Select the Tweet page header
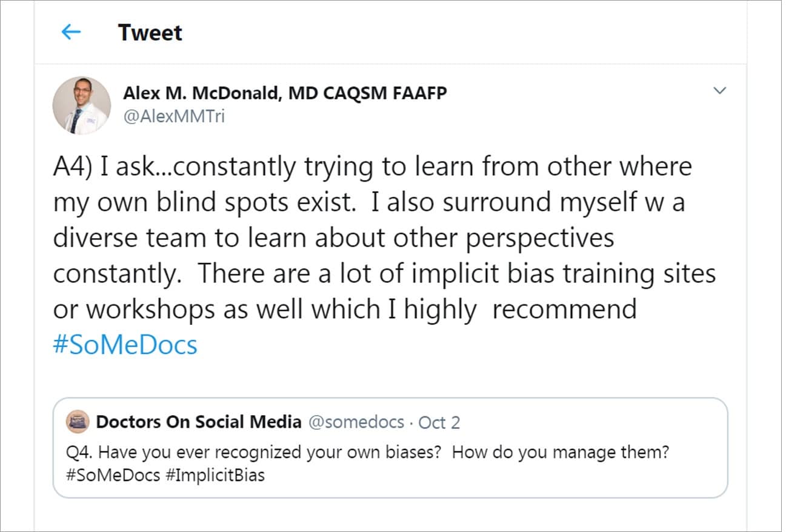Image resolution: width=786 pixels, height=532 pixels. point(150,32)
